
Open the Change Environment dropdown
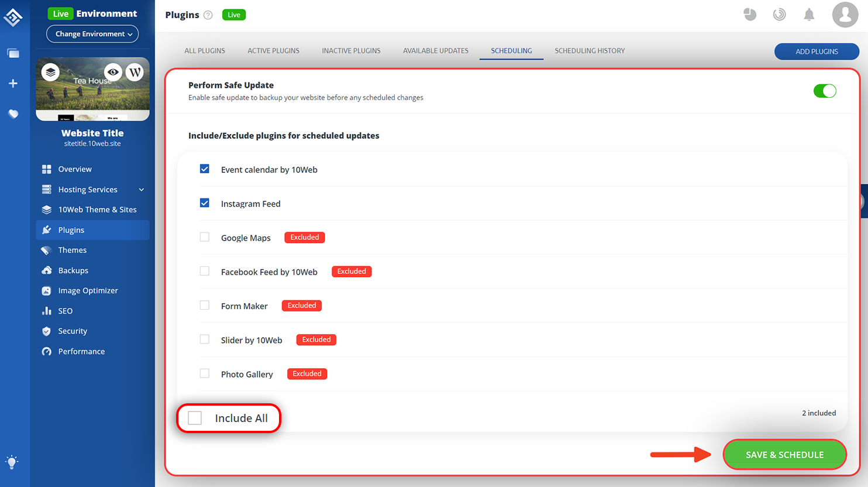[x=92, y=34]
